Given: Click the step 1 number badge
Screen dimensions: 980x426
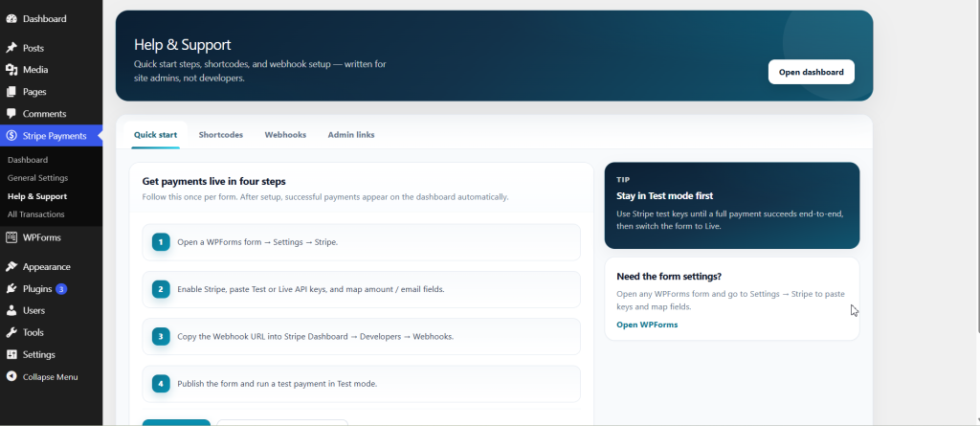Looking at the screenshot, I should tap(161, 242).
